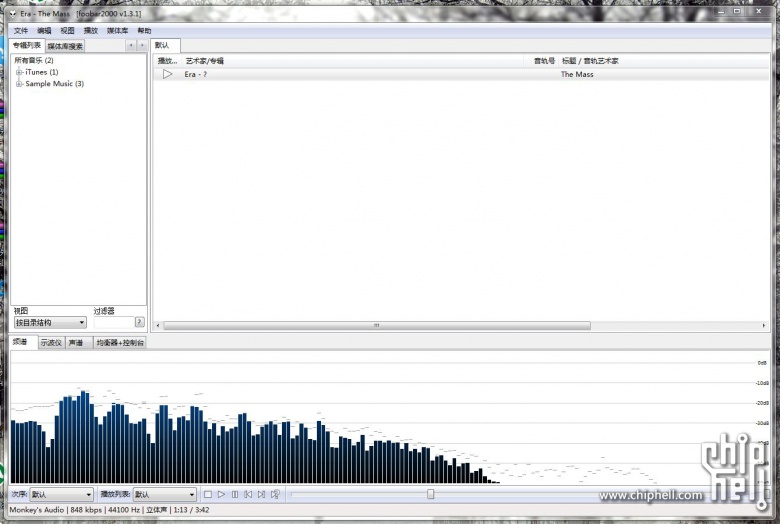Viewport: 780px width, 524px height.
Task: Expand the Sample Music (3) tree node
Action: tap(19, 84)
